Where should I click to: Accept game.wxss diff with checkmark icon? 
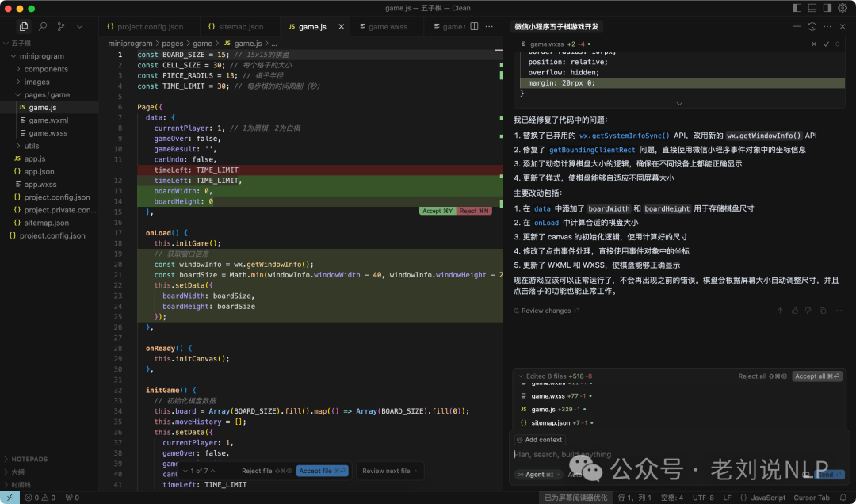(x=827, y=44)
